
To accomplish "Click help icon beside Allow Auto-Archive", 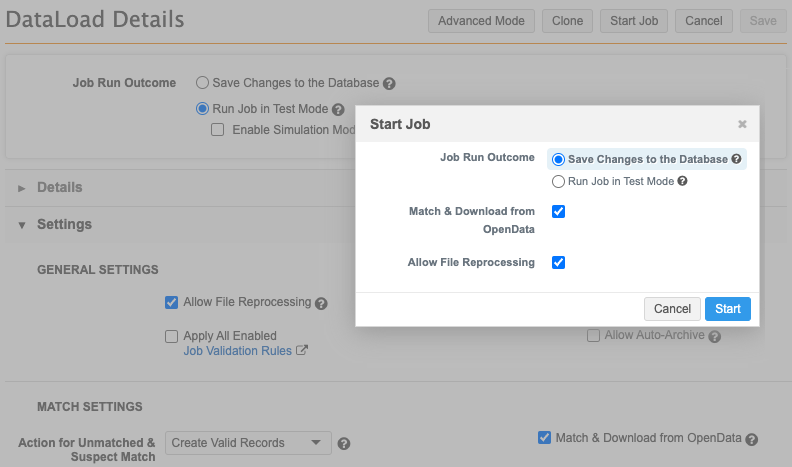I will [x=714, y=336].
